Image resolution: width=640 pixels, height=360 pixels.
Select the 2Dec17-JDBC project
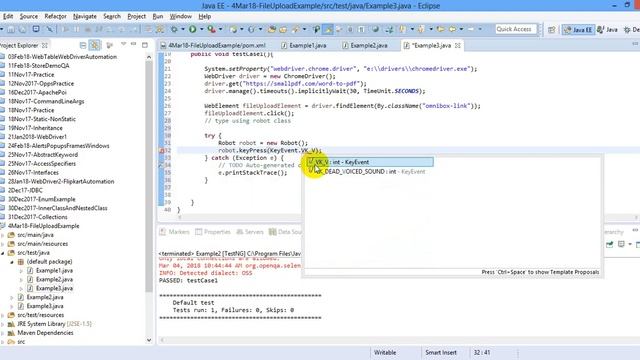[25, 190]
